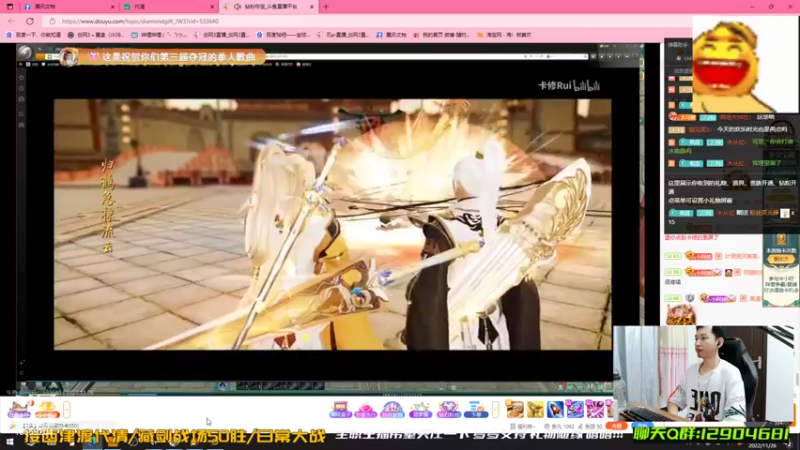800x450 pixels.
Task: Select the Douyu live stream browser tab
Action: click(x=269, y=7)
